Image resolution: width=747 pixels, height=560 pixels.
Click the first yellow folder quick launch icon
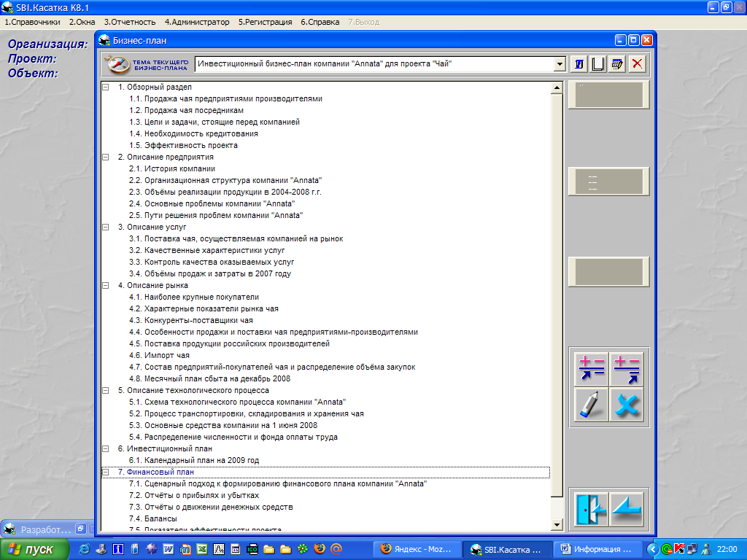click(x=268, y=549)
